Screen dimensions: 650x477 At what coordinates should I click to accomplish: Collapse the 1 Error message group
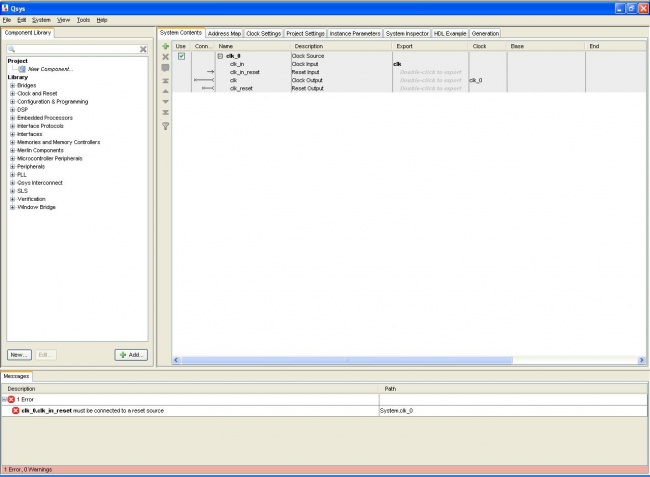tap(4, 400)
